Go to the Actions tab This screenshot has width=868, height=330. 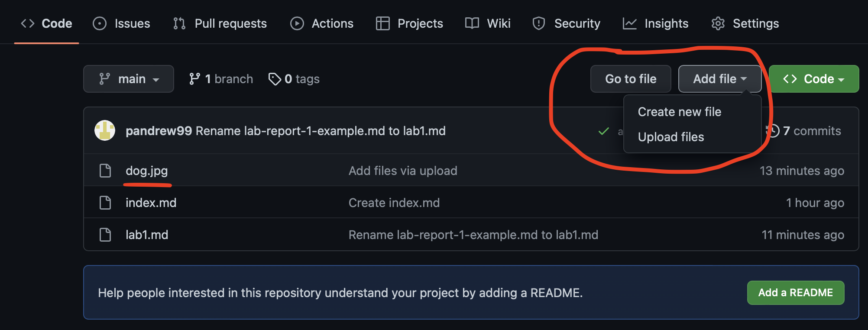pos(322,23)
